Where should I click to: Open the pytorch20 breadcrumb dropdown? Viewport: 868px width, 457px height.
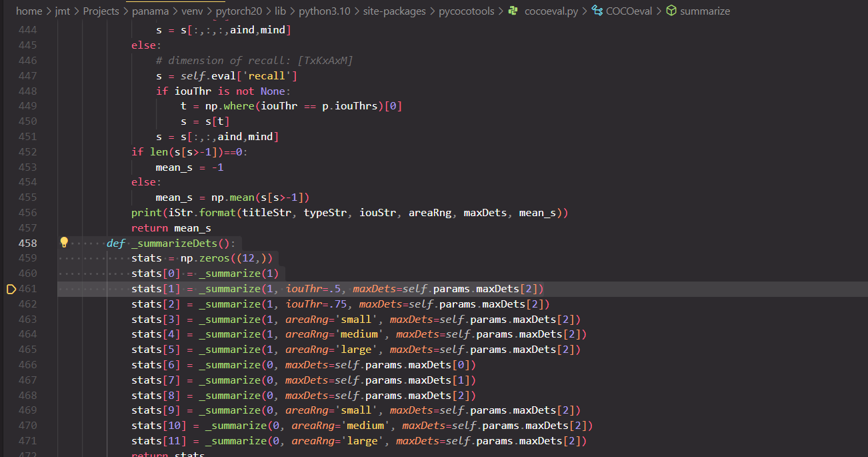[x=239, y=11]
